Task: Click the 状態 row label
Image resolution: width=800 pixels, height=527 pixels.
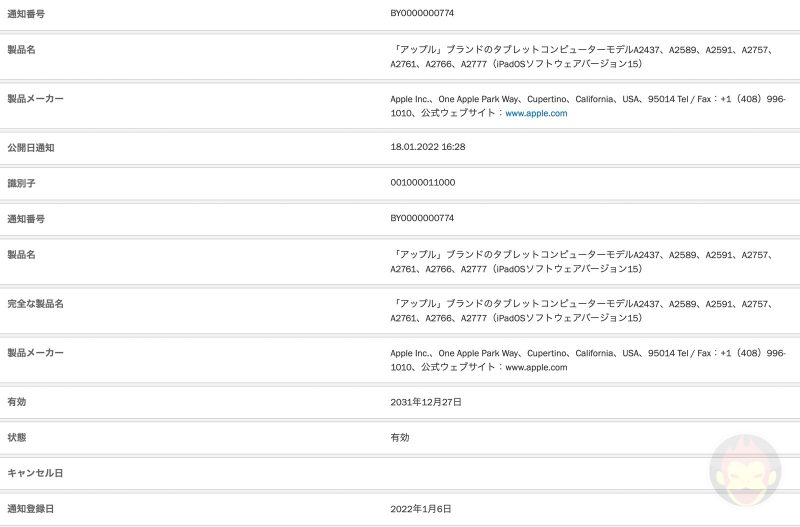Action: 17,437
